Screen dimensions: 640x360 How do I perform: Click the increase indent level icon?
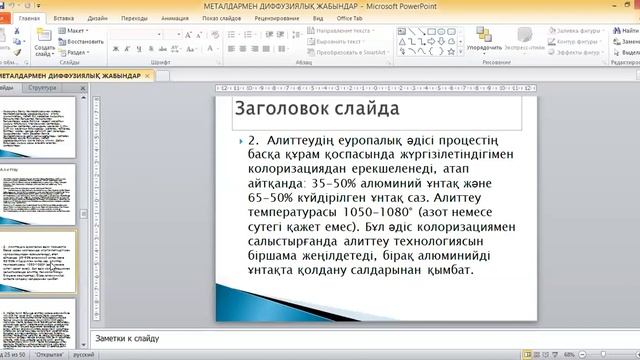coord(280,35)
